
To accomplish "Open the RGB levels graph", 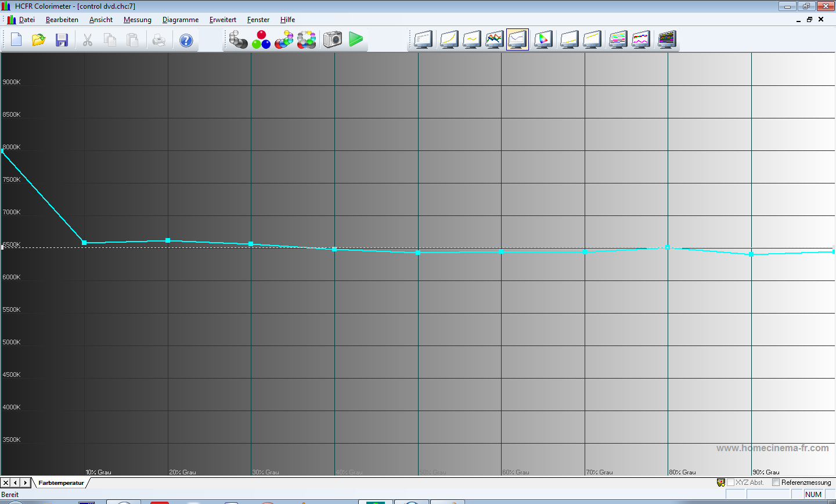I will click(494, 39).
